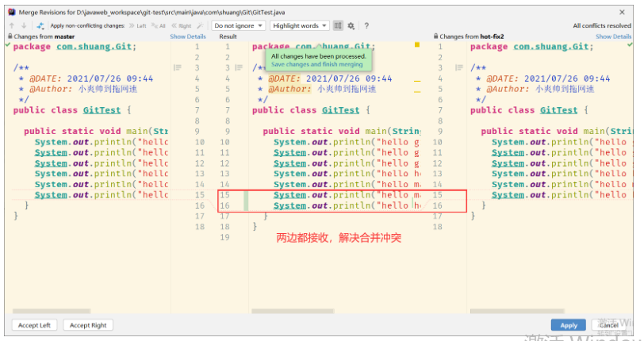Click result pane line 16 println statement
644x341 pixels.
[347, 205]
